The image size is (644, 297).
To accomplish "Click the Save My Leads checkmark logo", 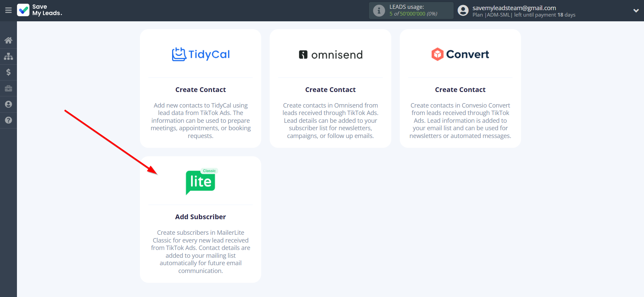I will click(x=23, y=10).
